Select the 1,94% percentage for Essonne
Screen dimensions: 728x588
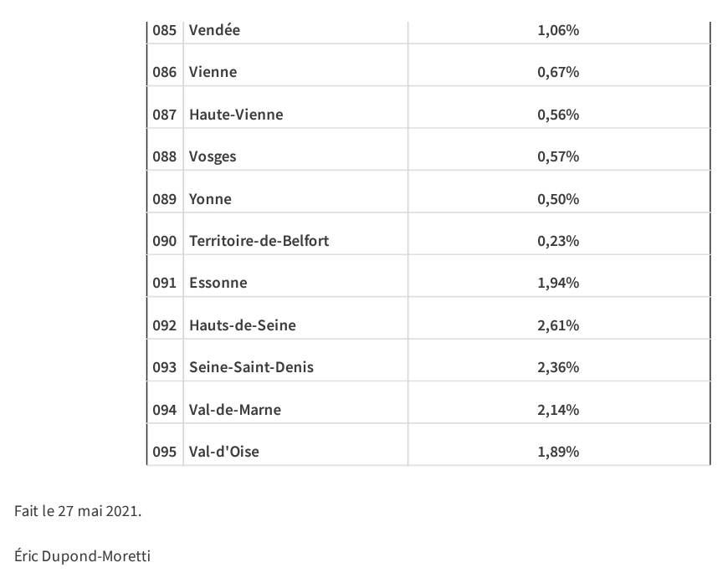[x=558, y=283]
